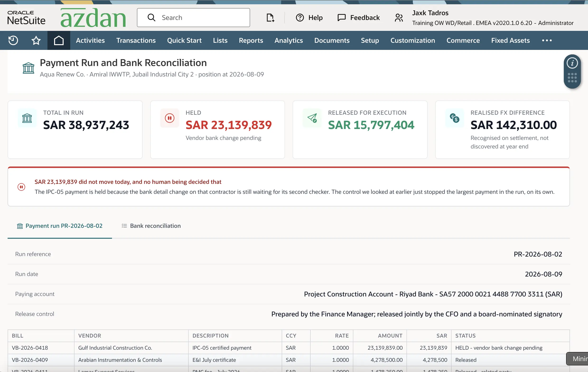Open the Transactions menu

pyautogui.click(x=136, y=40)
